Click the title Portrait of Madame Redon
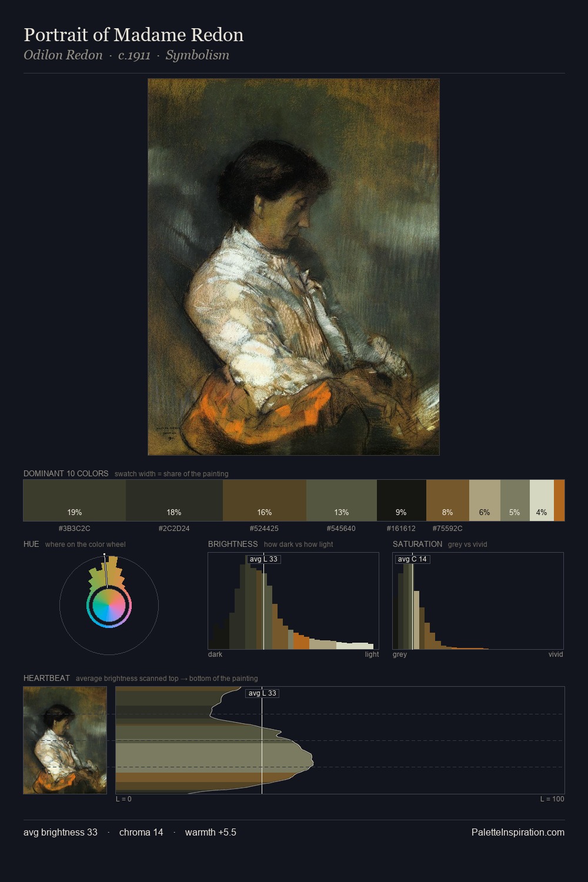This screenshot has height=882, width=588. point(133,35)
